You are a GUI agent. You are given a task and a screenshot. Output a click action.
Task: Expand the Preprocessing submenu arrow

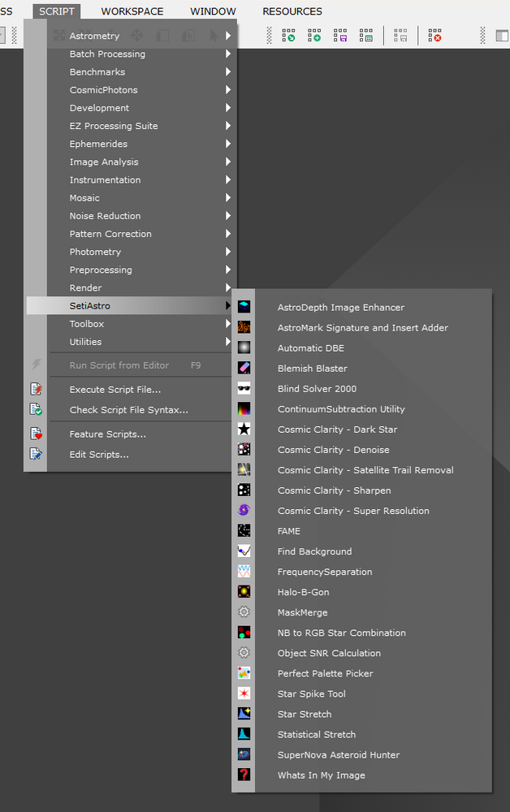[228, 270]
